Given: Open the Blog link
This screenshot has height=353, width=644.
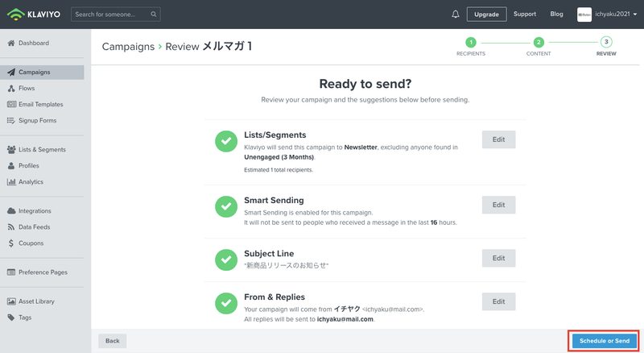Looking at the screenshot, I should (556, 14).
